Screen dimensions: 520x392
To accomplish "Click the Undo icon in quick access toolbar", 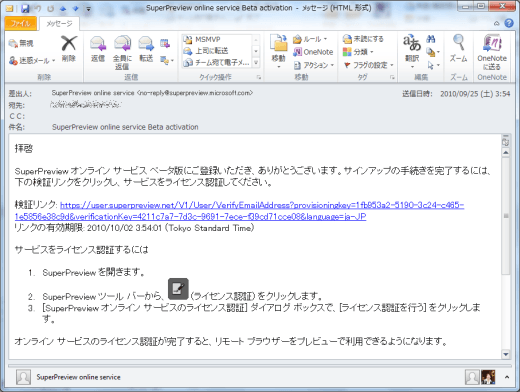I will [x=38, y=8].
